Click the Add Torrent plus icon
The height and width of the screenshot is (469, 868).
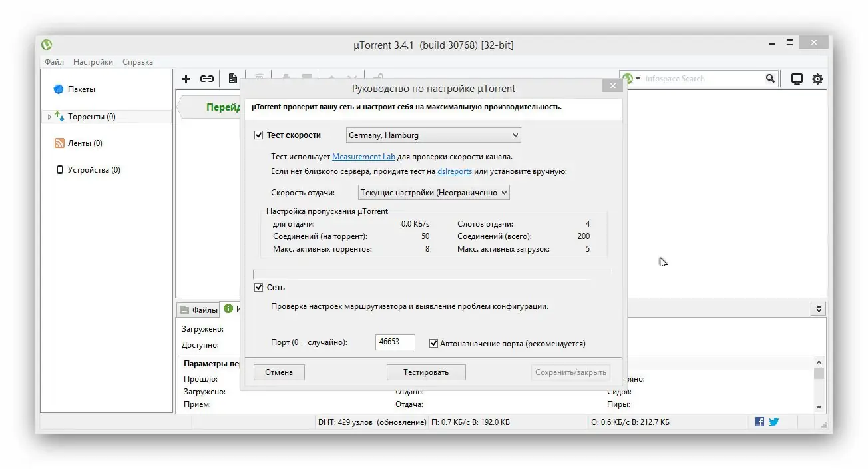(x=186, y=79)
